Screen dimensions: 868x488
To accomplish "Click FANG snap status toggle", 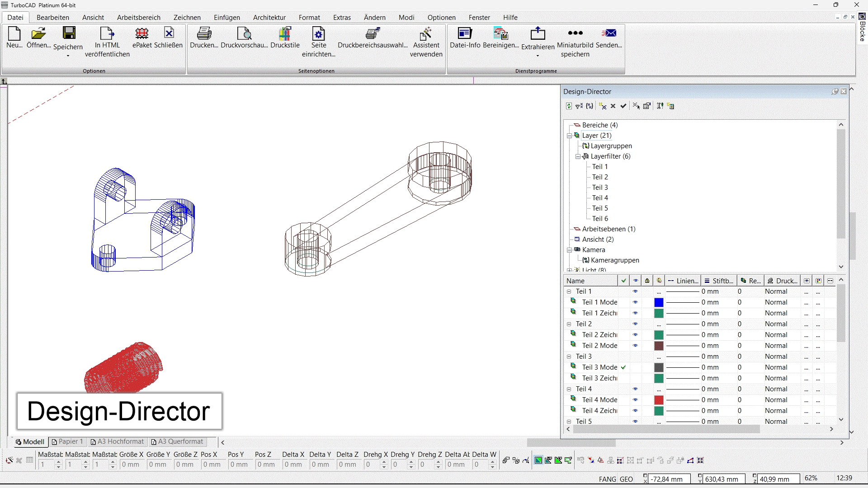I will click(607, 479).
